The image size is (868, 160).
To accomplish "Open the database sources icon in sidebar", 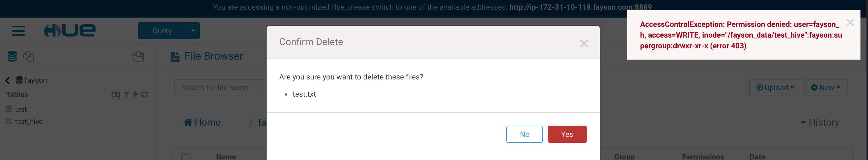I will [12, 56].
